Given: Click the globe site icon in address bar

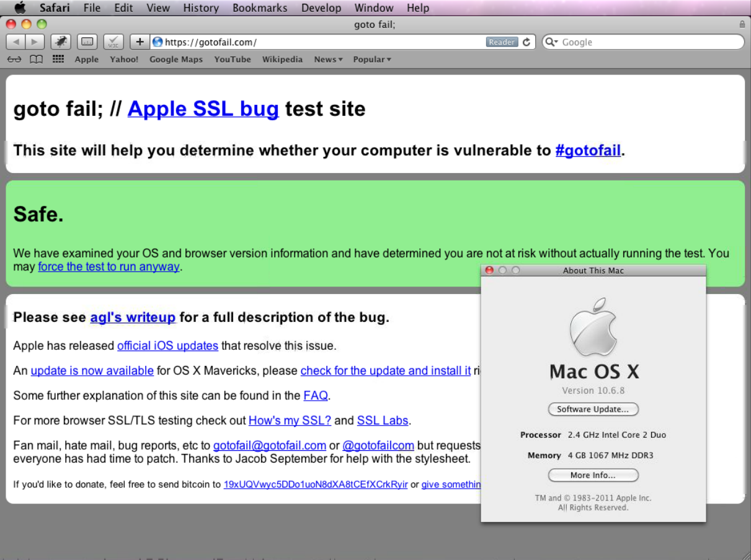Looking at the screenshot, I should point(158,42).
